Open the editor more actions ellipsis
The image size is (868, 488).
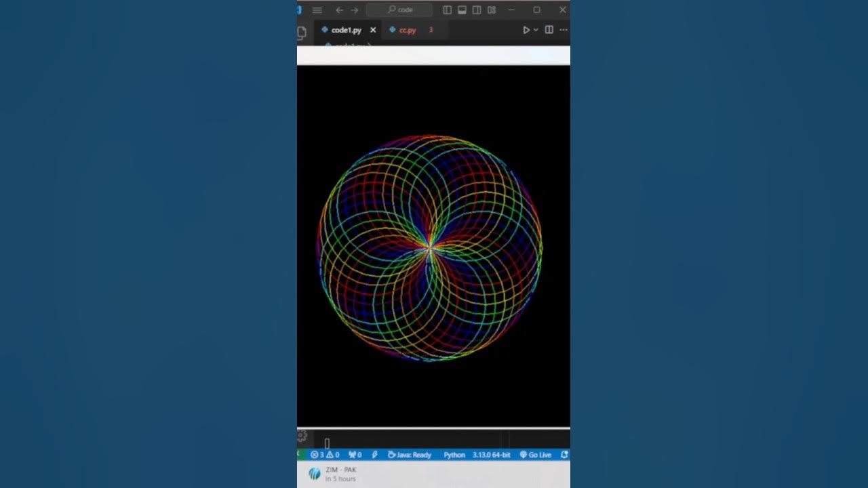coord(564,30)
